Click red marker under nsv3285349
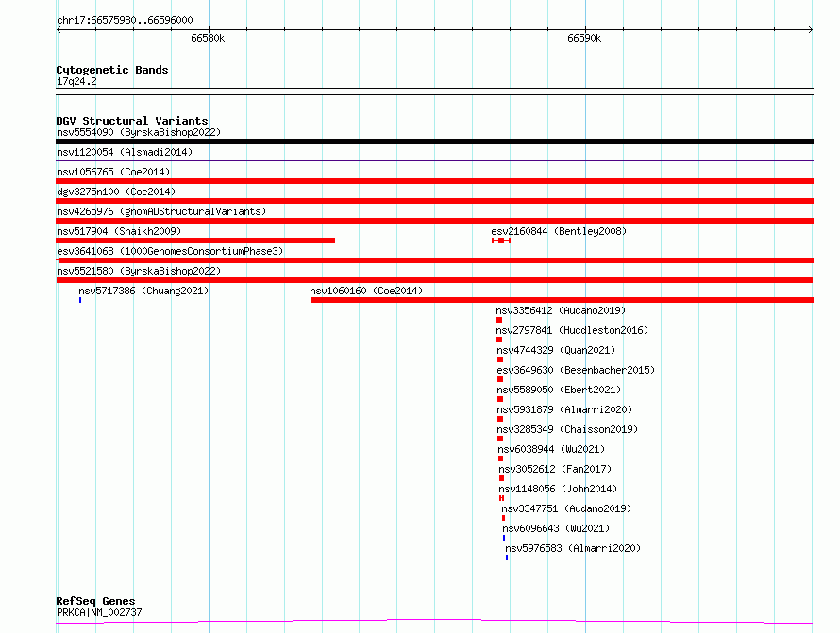The width and height of the screenshot is (840, 633). [500, 439]
